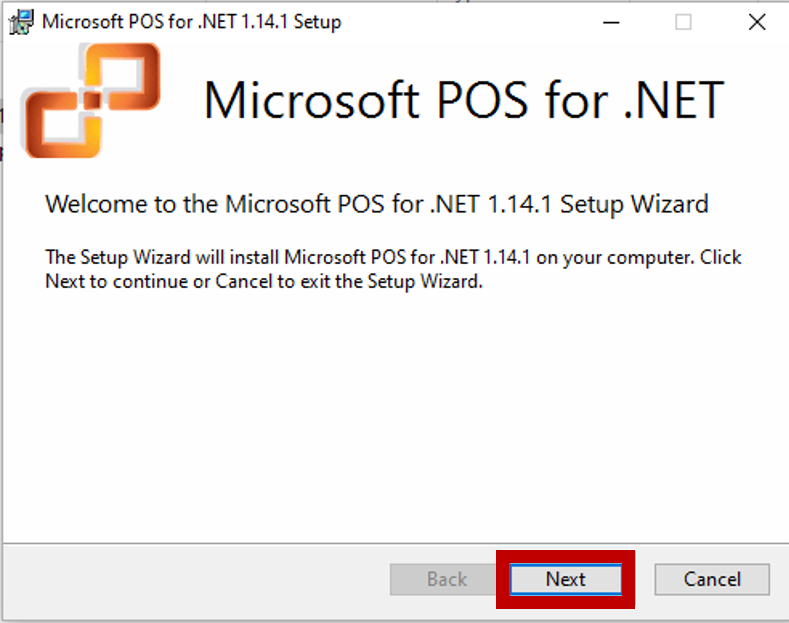Click the orange Microsoft POS logo
The image size is (789, 623).
(90, 100)
